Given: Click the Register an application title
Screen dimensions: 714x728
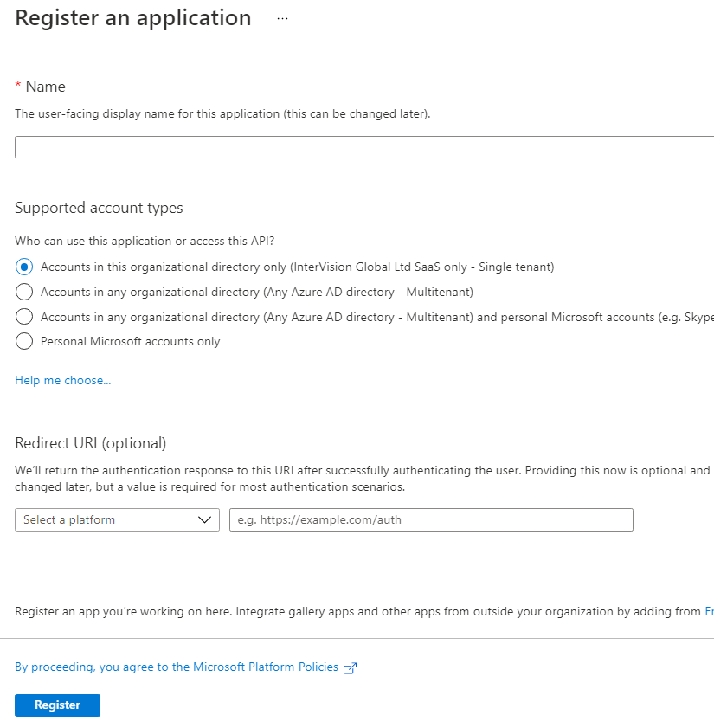Looking at the screenshot, I should tap(133, 17).
